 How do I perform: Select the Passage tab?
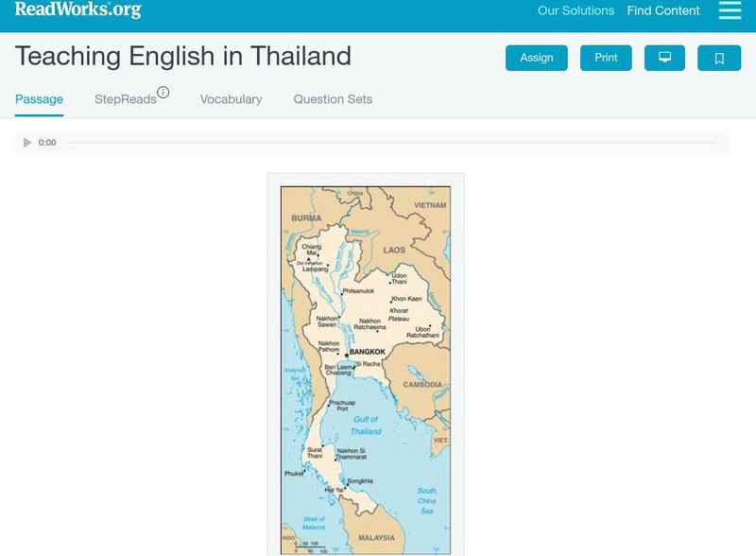(x=39, y=99)
